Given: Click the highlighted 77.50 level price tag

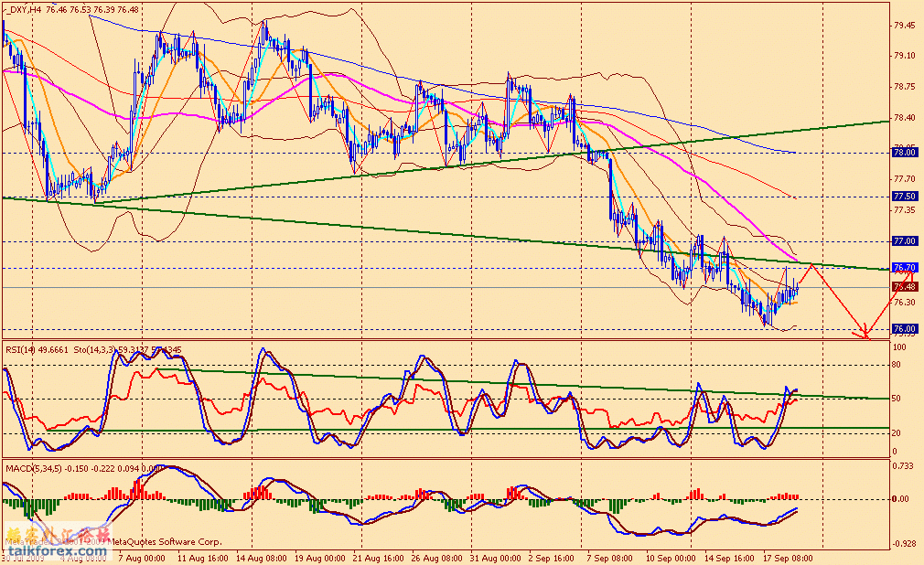Looking at the screenshot, I should pos(905,197).
